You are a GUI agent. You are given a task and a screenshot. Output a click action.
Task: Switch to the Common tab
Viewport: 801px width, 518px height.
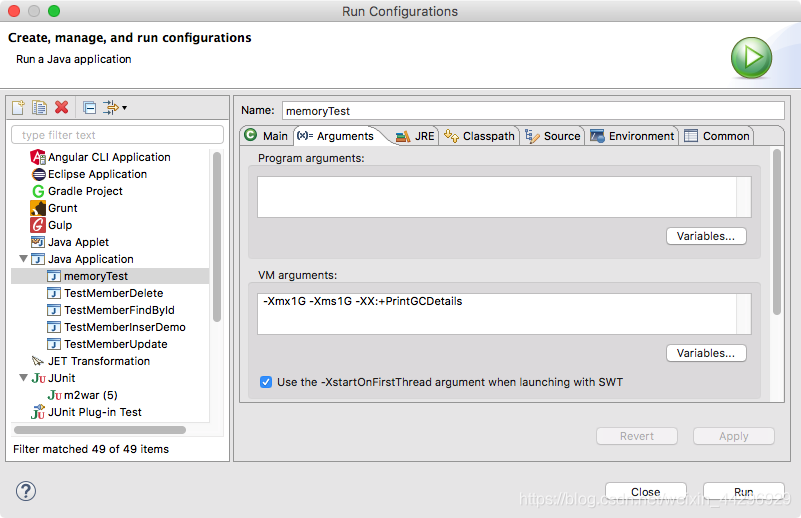point(717,136)
